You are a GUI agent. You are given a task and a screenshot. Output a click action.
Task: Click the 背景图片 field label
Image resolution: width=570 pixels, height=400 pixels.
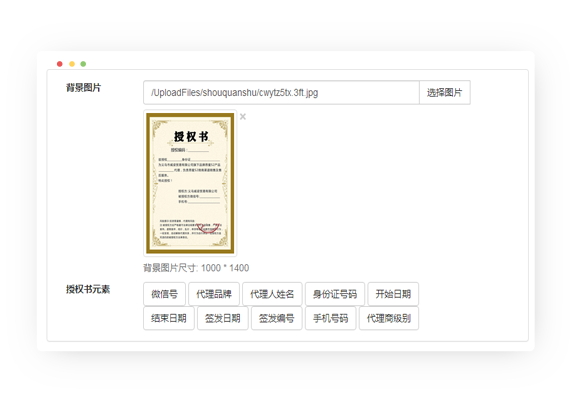[x=84, y=88]
